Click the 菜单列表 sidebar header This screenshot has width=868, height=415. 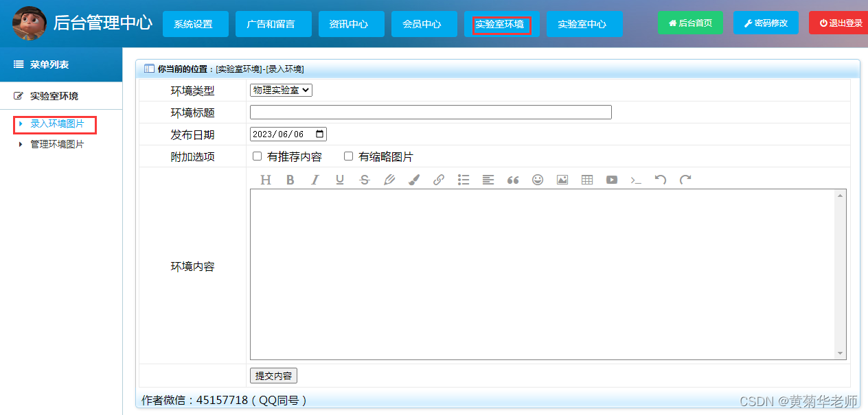(61, 64)
